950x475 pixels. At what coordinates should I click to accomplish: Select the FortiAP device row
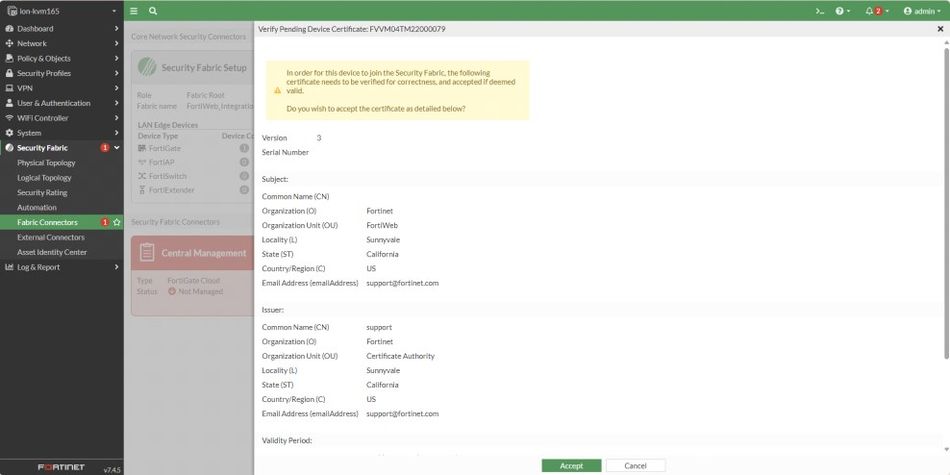tap(194, 162)
